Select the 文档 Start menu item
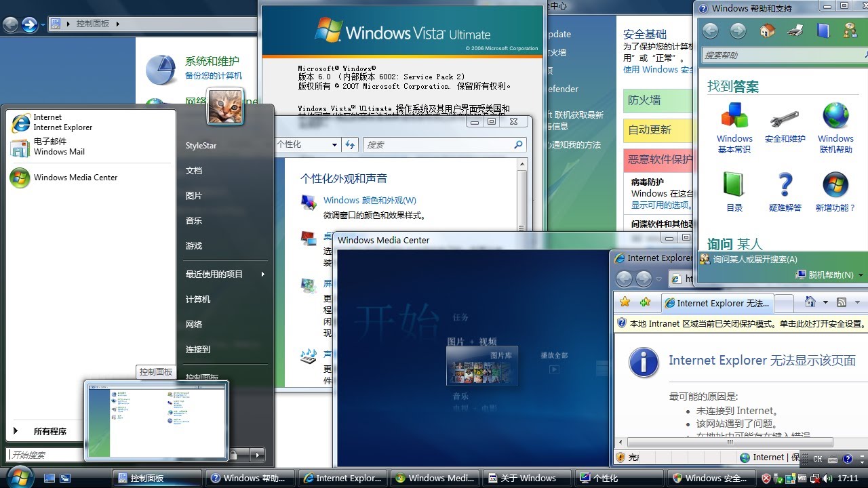This screenshot has width=868, height=488. (x=194, y=171)
